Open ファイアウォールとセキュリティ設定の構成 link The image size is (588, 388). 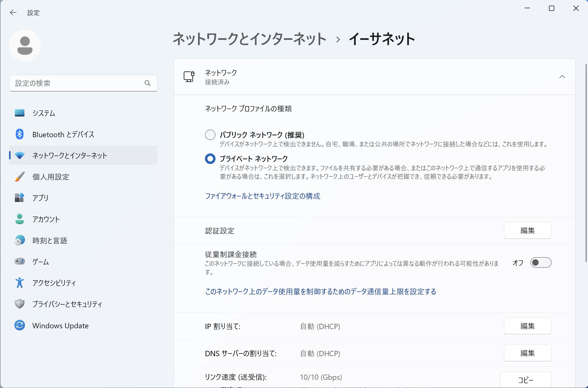(263, 196)
